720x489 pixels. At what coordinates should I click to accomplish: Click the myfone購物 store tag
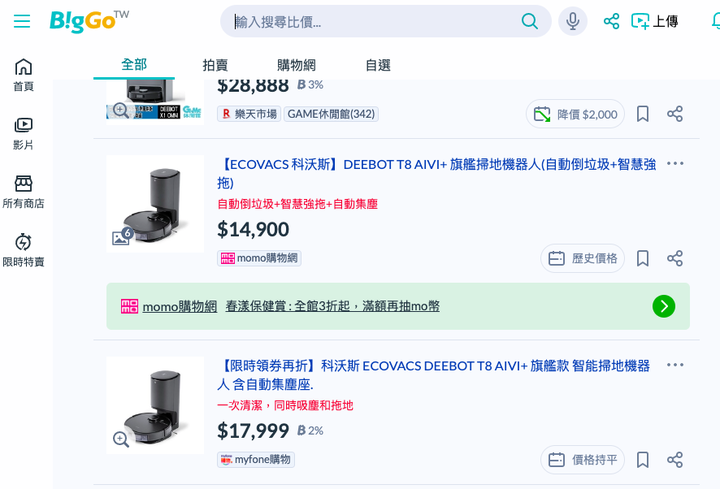point(256,460)
